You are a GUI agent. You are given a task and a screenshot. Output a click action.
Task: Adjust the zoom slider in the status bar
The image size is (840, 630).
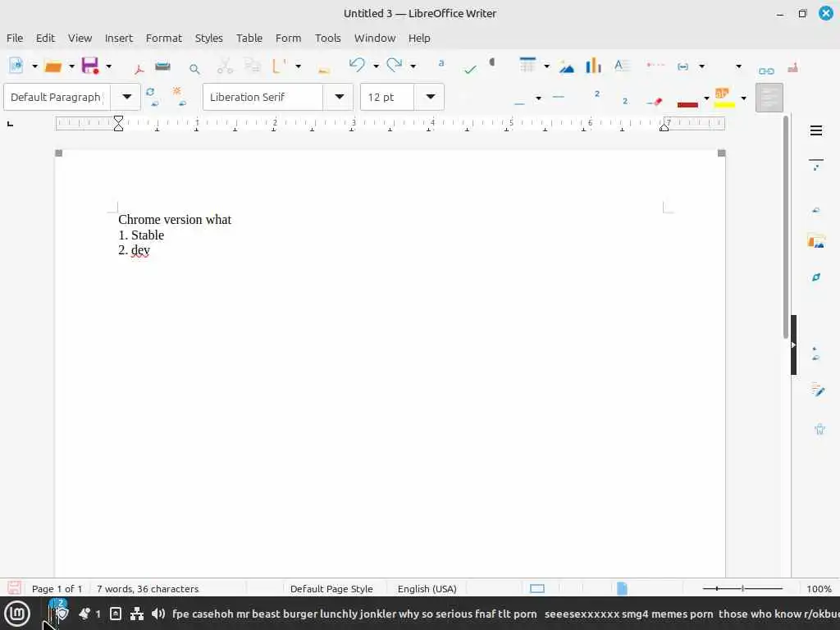(x=742, y=589)
